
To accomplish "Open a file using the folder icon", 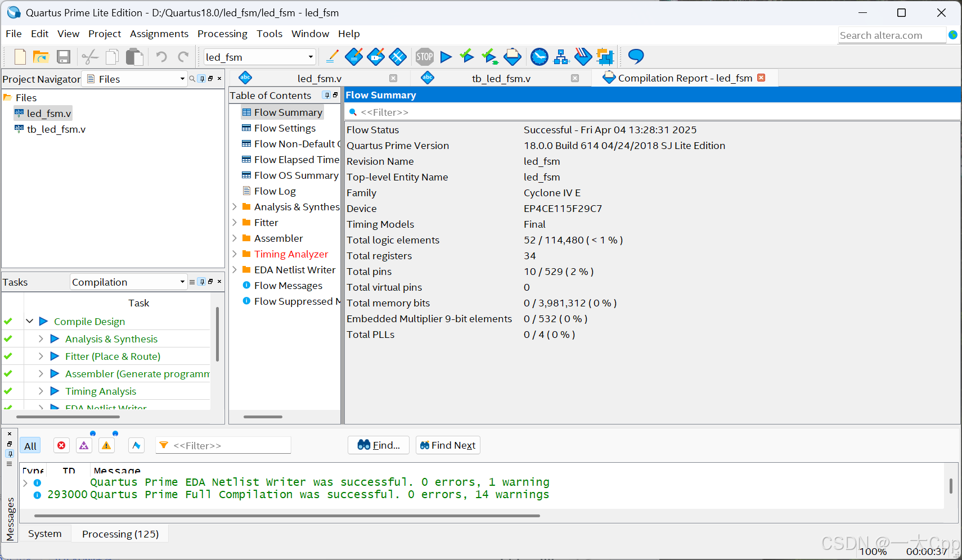I will 41,57.
